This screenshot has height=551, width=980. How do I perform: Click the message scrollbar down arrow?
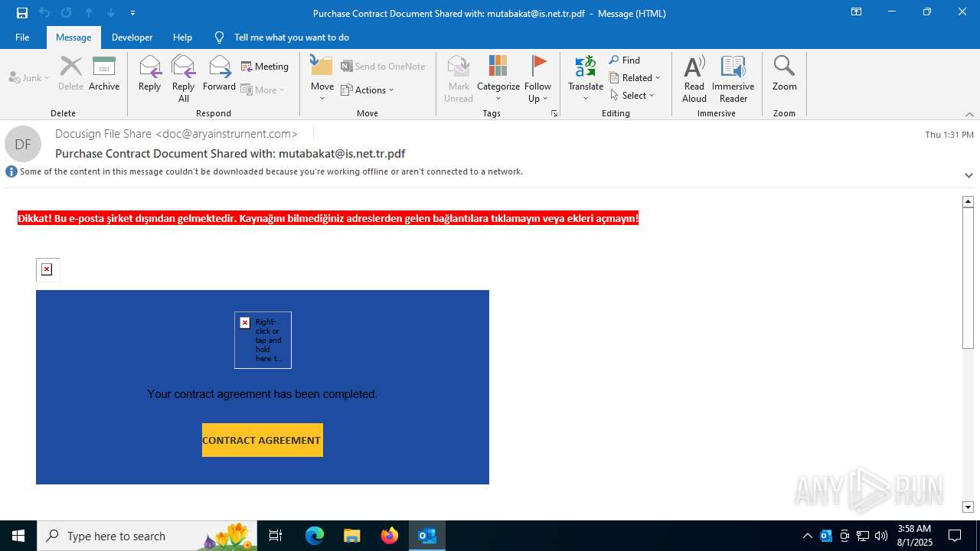coord(968,507)
